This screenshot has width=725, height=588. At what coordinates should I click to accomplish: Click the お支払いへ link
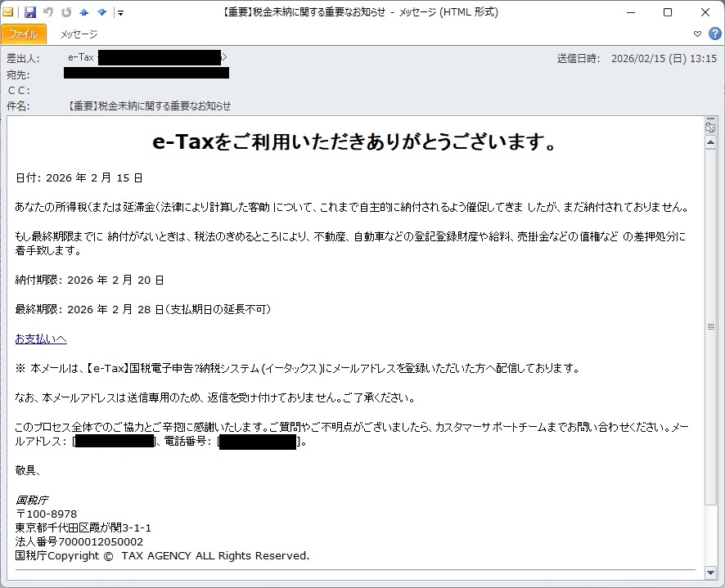coord(41,339)
